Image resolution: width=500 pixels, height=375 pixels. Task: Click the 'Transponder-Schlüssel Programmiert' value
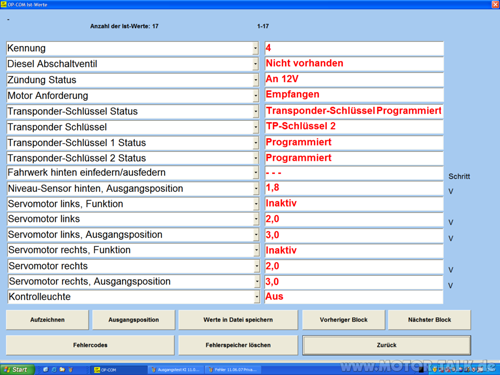(354, 111)
